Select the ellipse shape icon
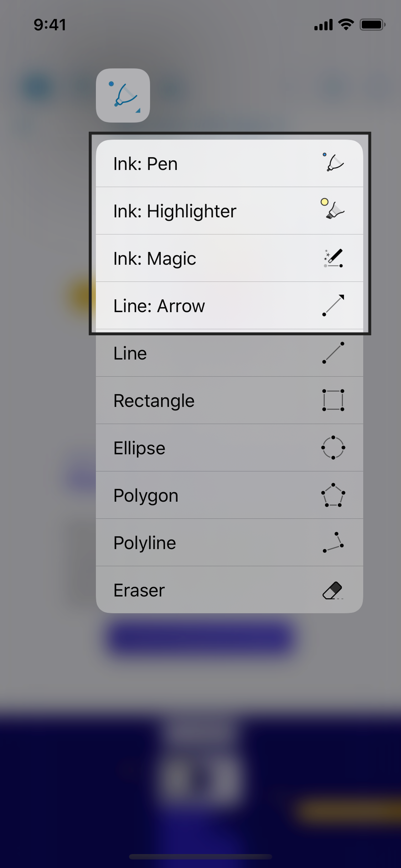401x868 pixels. point(332,448)
